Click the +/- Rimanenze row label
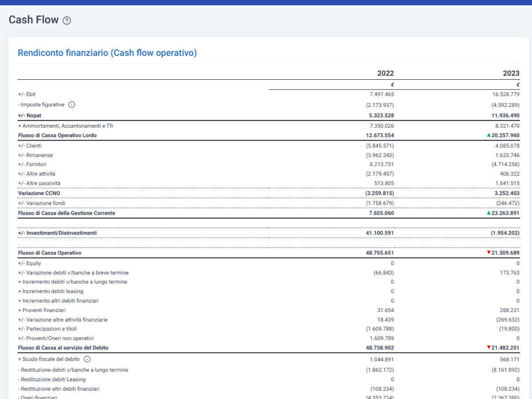 click(x=35, y=155)
